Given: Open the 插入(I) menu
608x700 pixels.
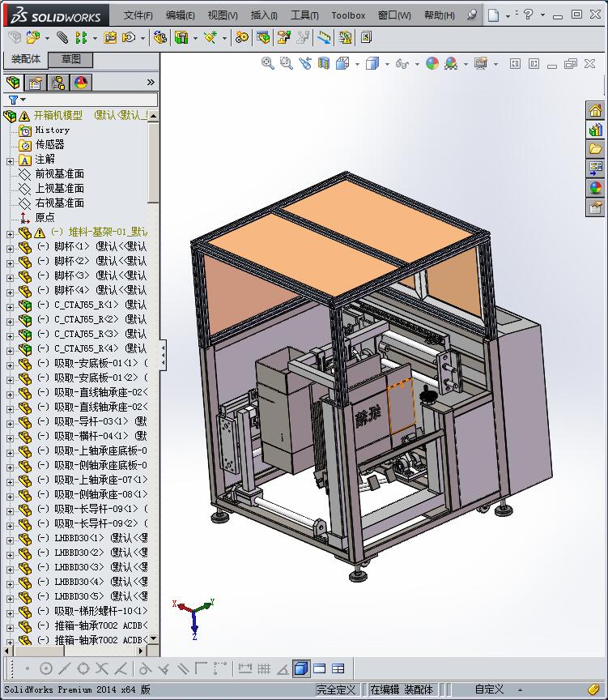Looking at the screenshot, I should pyautogui.click(x=264, y=15).
